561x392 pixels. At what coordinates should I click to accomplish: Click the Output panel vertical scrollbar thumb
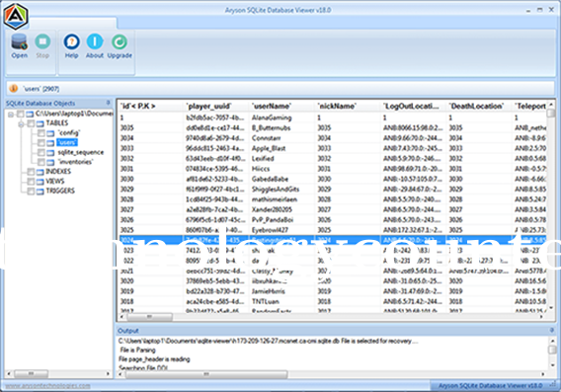[x=552, y=350]
